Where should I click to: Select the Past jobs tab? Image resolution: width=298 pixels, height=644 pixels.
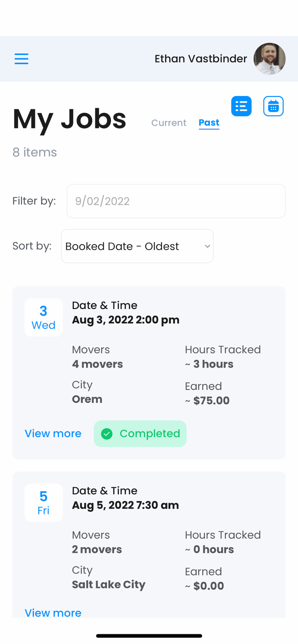click(209, 123)
